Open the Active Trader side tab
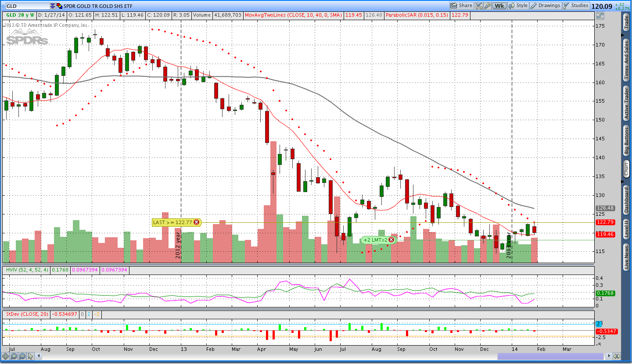Image resolution: width=632 pixels, height=364 pixels. click(x=626, y=103)
